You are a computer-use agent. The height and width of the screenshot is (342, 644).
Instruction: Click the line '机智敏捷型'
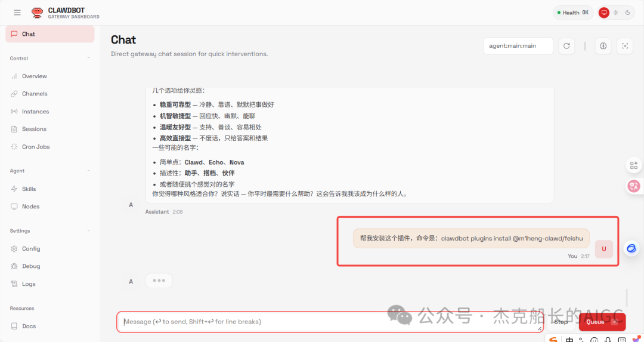point(208,116)
